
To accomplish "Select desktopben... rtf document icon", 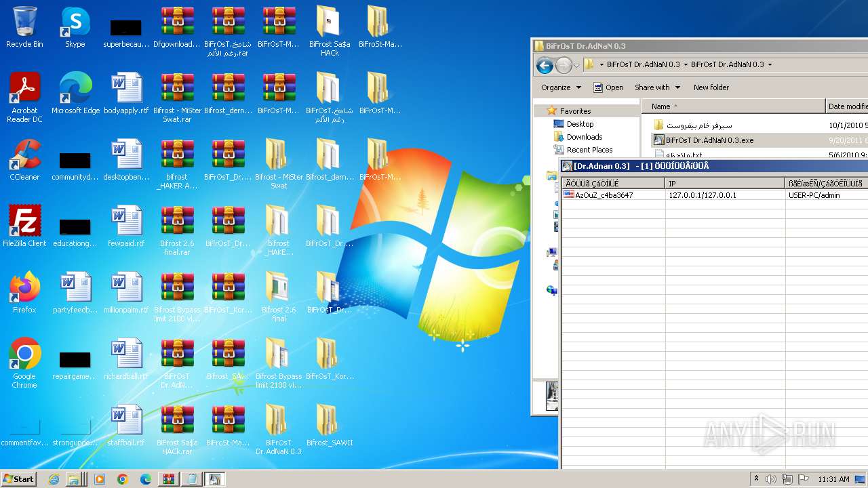I will pyautogui.click(x=126, y=160).
